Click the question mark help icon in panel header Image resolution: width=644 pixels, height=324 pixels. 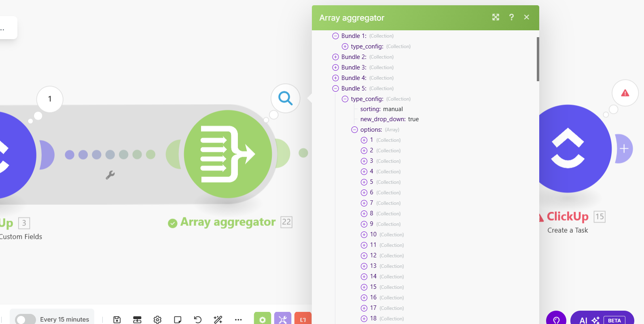(511, 17)
